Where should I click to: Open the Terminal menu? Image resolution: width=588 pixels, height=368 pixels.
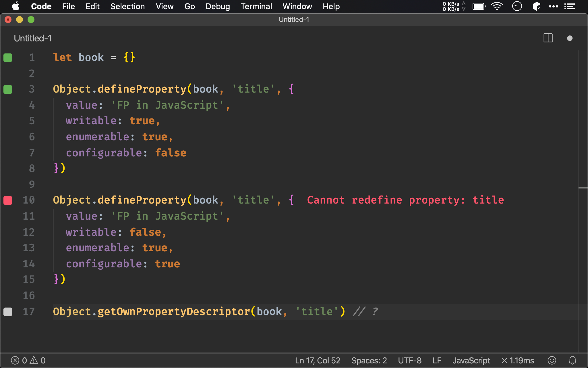tap(256, 6)
